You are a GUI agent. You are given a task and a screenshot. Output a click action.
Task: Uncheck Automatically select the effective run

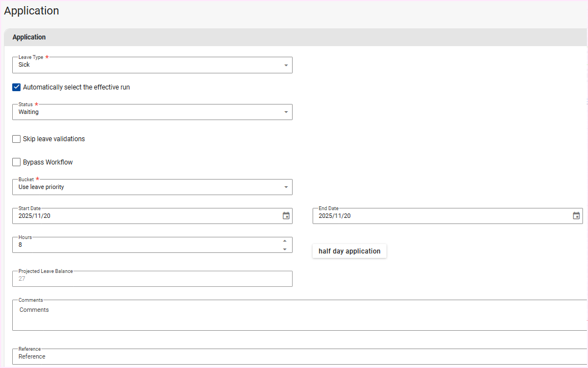17,87
